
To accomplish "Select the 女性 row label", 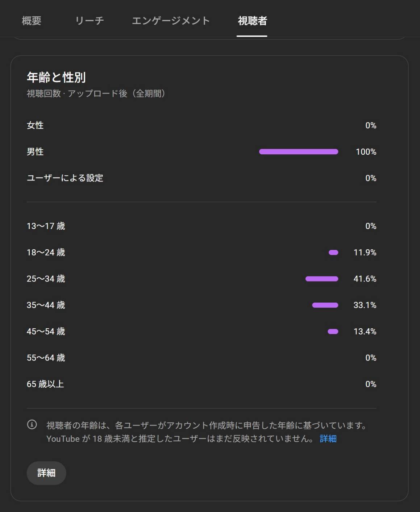I will point(35,125).
